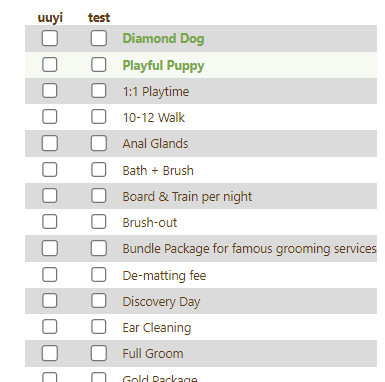385x382 pixels.
Task: Tick the test checkbox for Playful Puppy
Action: [x=99, y=65]
